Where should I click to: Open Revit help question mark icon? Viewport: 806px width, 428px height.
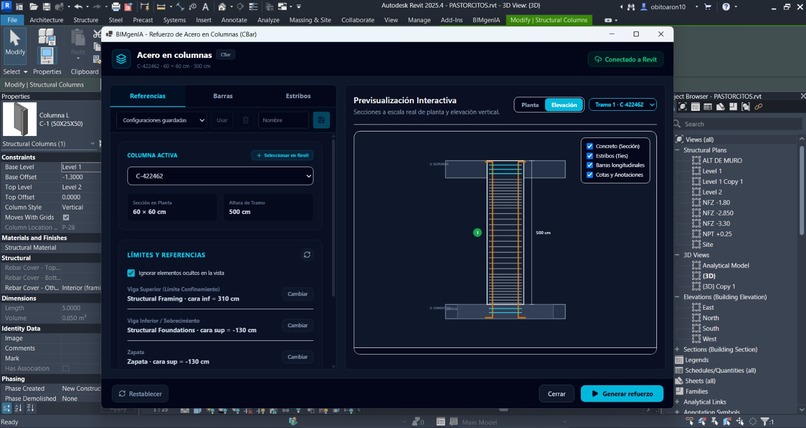point(726,7)
